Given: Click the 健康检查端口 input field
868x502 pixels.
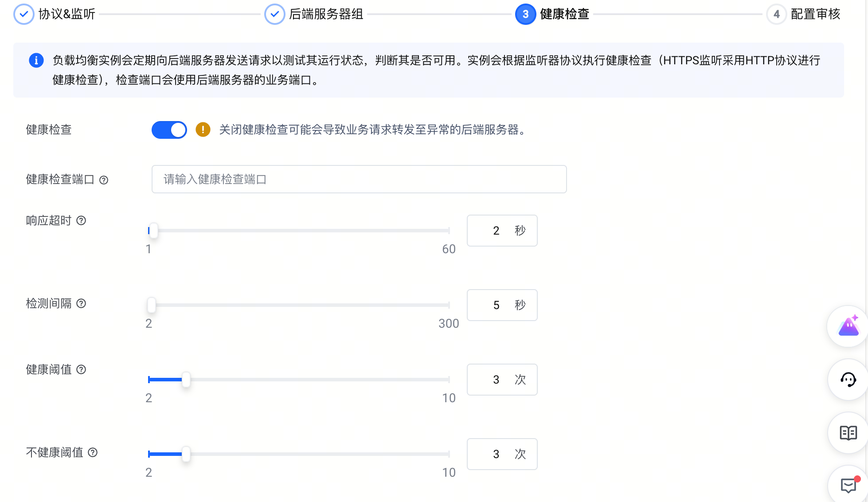Looking at the screenshot, I should 359,179.
